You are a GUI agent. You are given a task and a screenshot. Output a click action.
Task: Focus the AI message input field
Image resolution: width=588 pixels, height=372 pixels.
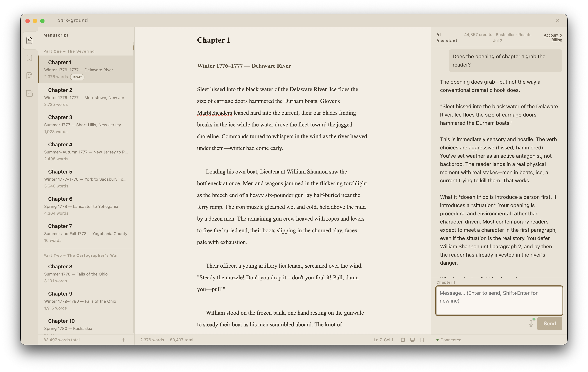(499, 301)
